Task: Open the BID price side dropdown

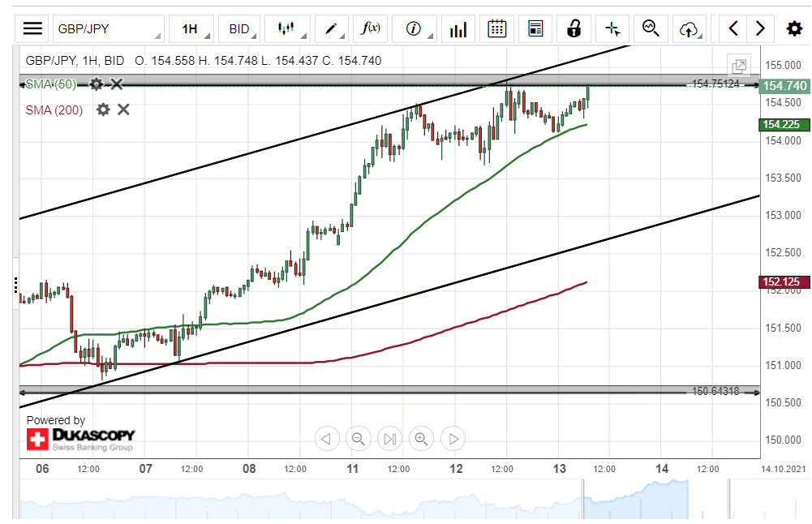Action: (242, 29)
